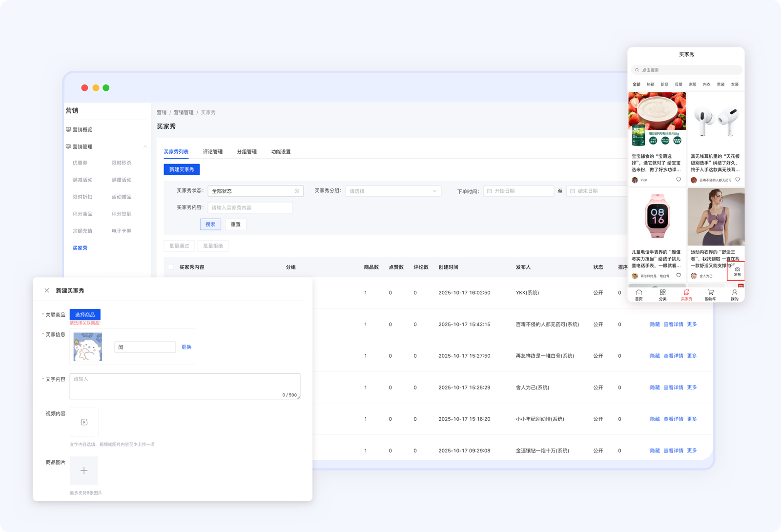
Task: Click the video upload icon
Action: [84, 422]
